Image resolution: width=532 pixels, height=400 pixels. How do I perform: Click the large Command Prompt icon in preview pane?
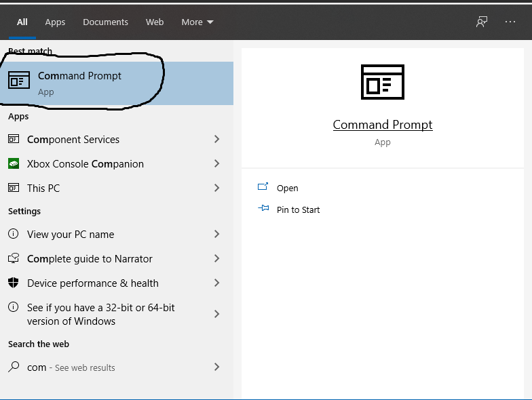(383, 81)
